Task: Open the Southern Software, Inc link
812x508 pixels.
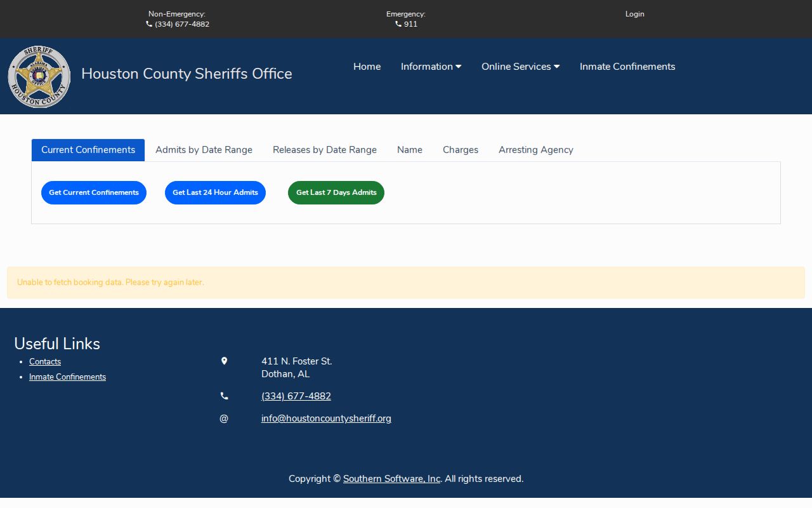Action: 391,479
